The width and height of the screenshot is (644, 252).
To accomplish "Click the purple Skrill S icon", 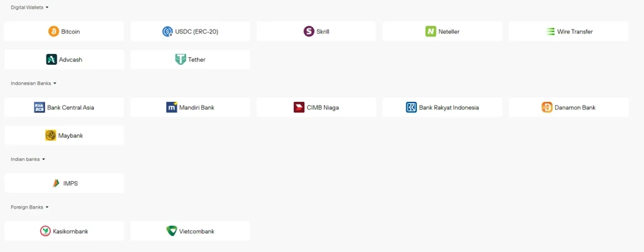I will (x=309, y=31).
